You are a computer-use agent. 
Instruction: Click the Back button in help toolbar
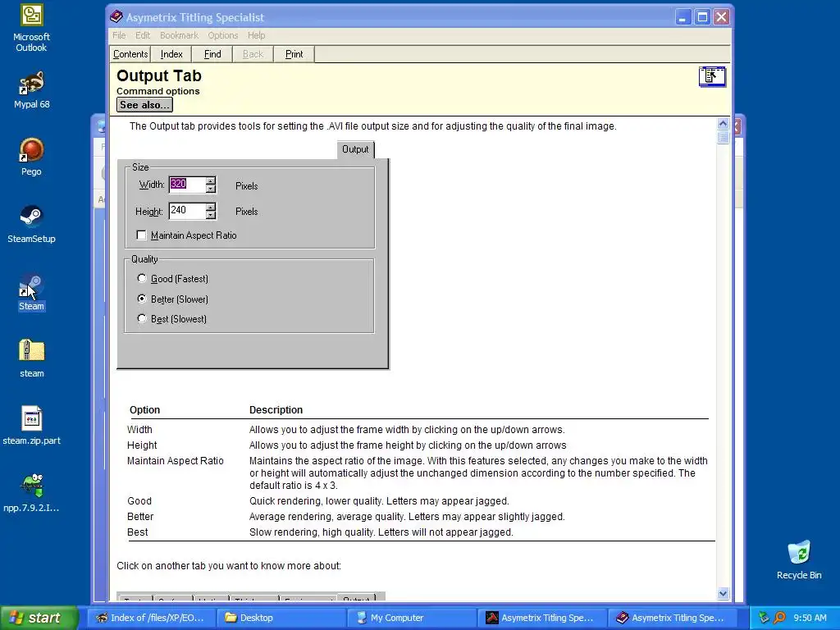pos(253,54)
